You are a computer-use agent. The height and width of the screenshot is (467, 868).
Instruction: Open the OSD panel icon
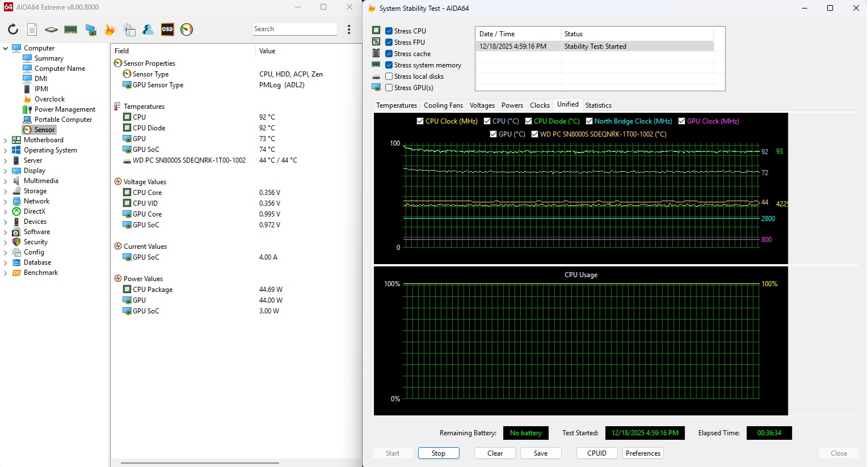[167, 29]
